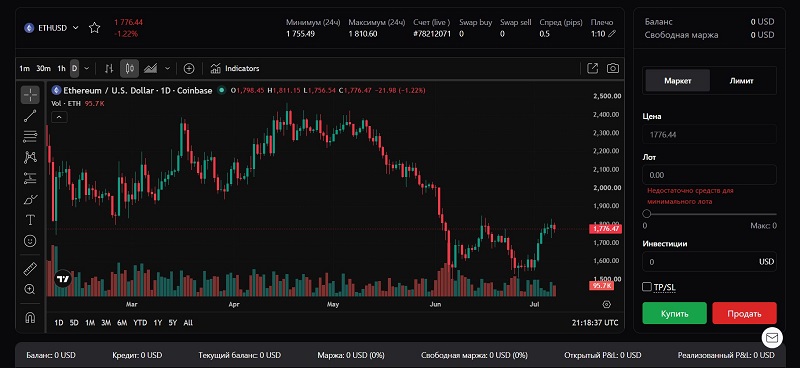Focus the Лот input field
Image resolution: width=800 pixels, height=368 pixels.
pos(709,175)
